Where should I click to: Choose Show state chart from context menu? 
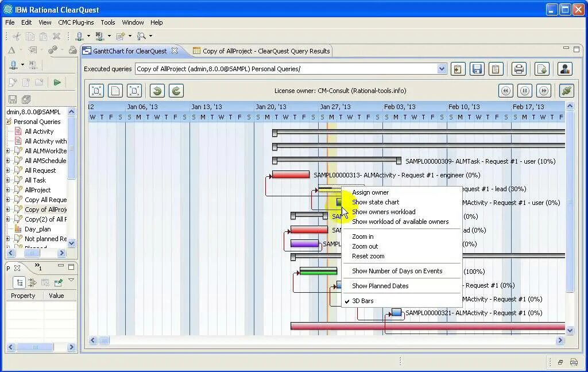coord(401,202)
